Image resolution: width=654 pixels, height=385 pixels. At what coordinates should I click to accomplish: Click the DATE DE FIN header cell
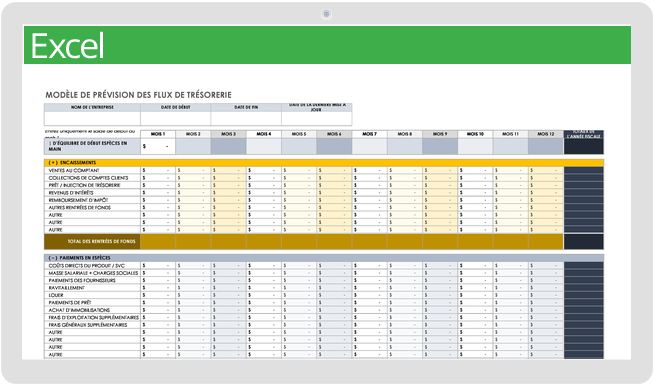pyautogui.click(x=246, y=107)
